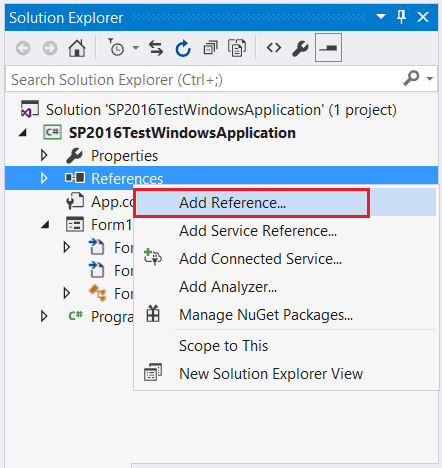
Task: Open the dropdown arrow beside Pending Changes Filter
Action: pos(135,48)
